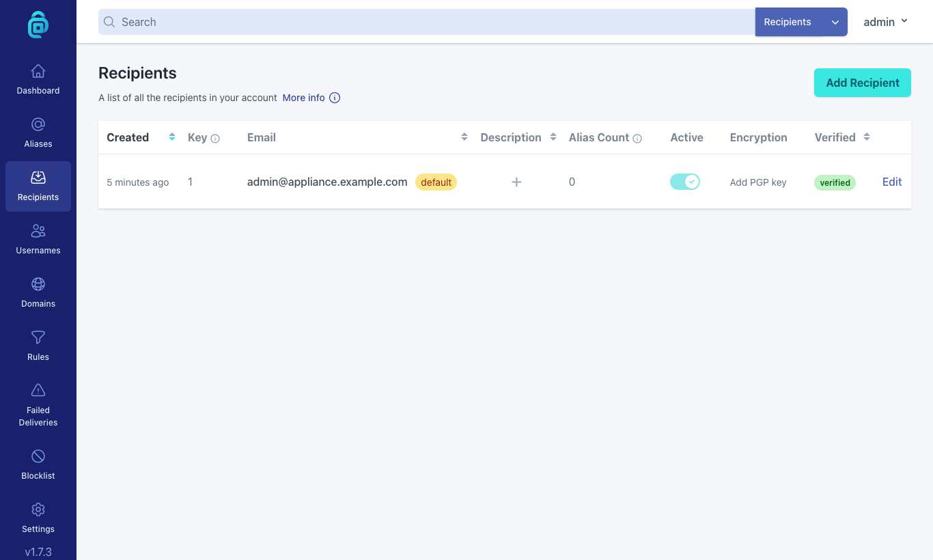Click the Verified column header text
Screen dimensions: 933x560
[835, 137]
